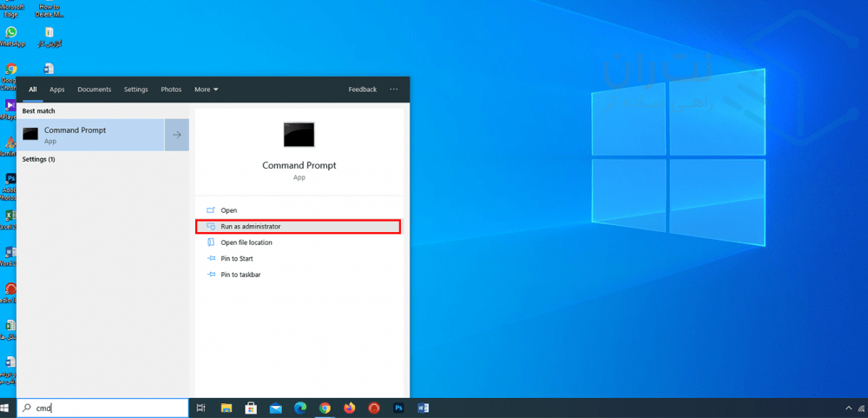Pin Command Prompt to Start
The image size is (868, 418).
click(236, 258)
